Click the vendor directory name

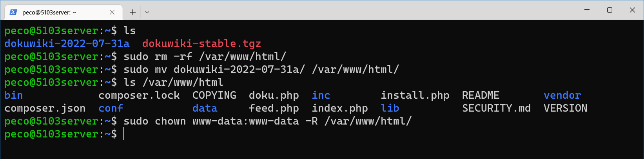562,95
